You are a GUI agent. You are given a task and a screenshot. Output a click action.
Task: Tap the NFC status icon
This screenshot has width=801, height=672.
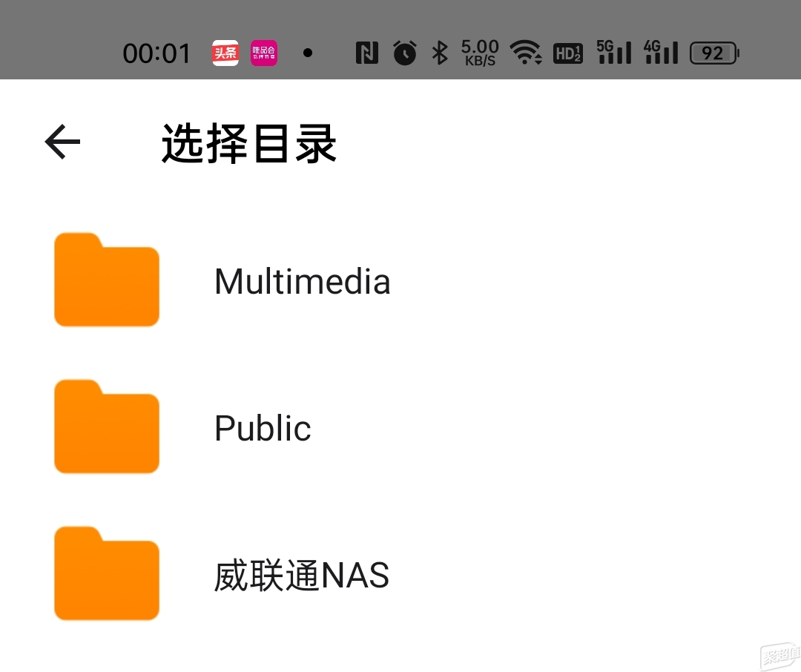tap(367, 53)
